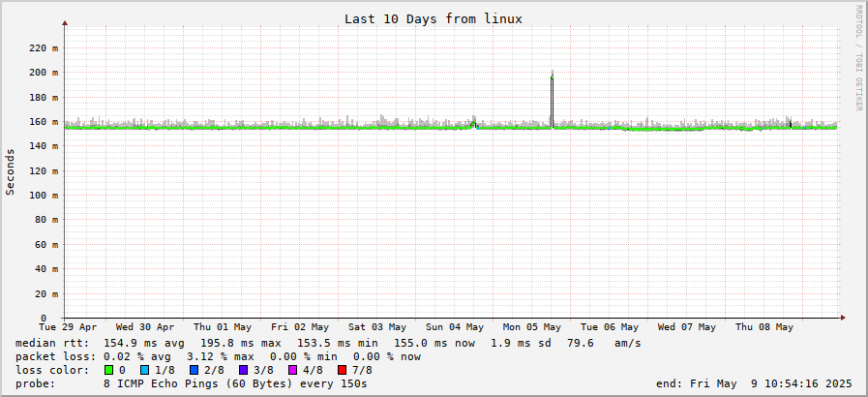Click the '60 m' y-axis tick label
The image size is (868, 397).
coord(45,244)
